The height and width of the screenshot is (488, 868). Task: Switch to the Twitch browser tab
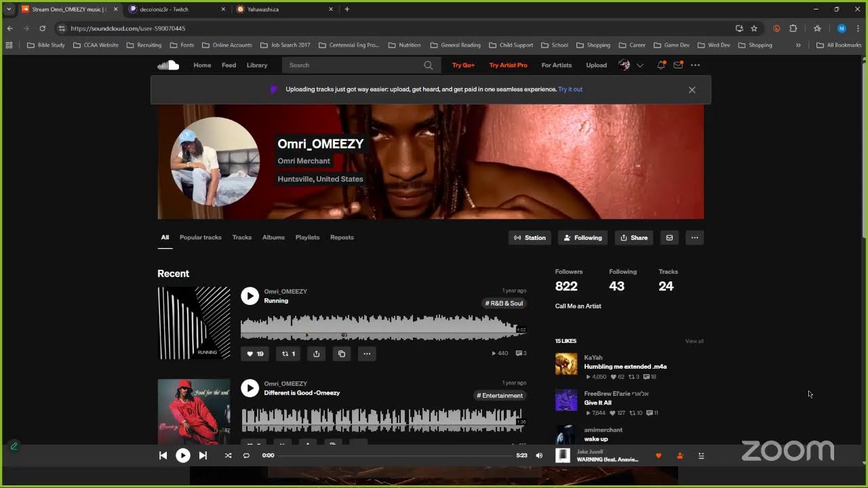point(176,9)
